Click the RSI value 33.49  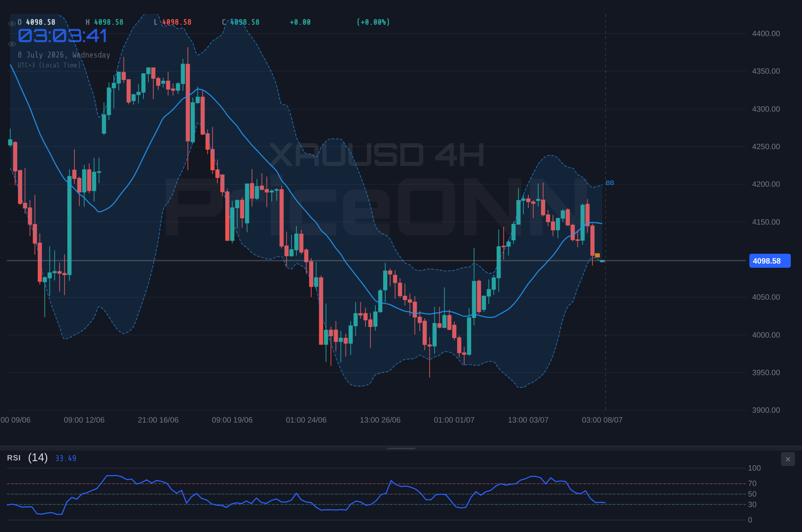tap(66, 458)
